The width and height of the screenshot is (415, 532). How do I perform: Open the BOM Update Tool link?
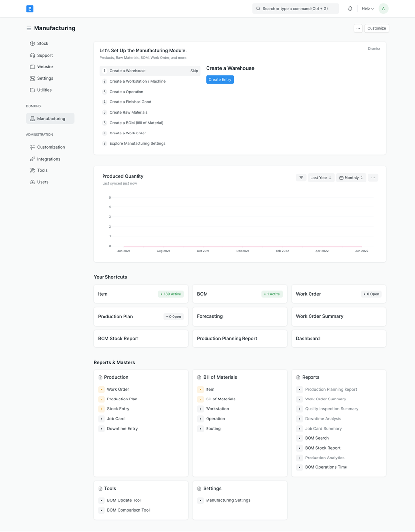click(124, 500)
